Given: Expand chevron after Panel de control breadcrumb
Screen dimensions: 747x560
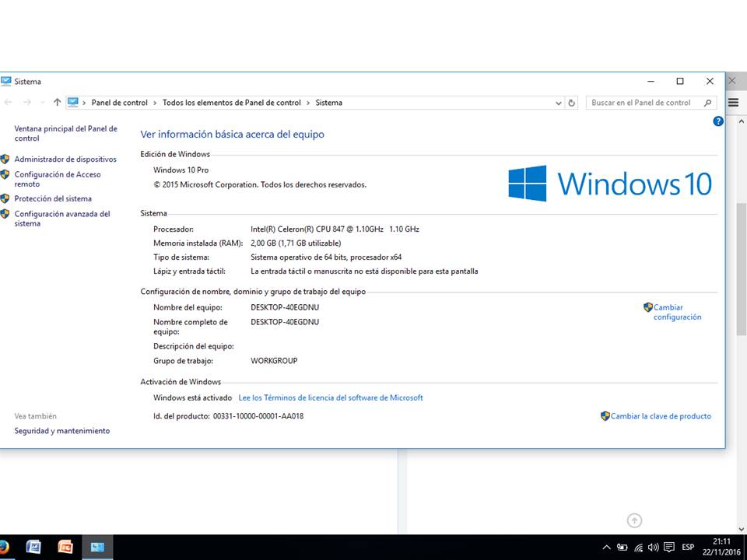Looking at the screenshot, I should pyautogui.click(x=155, y=103).
